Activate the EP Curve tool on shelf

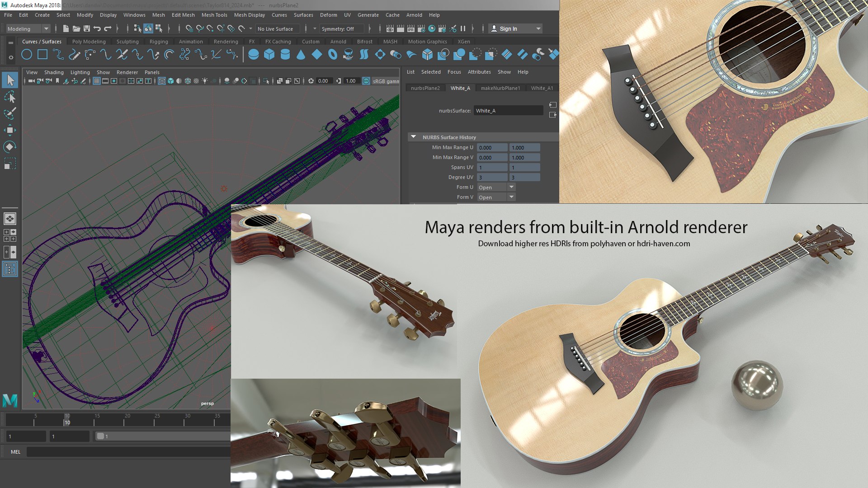point(58,55)
